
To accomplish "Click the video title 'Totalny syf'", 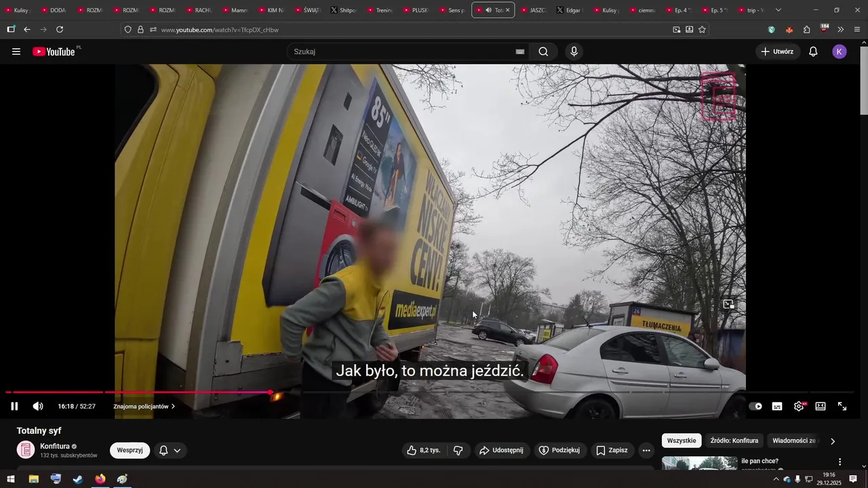I will [x=39, y=430].
